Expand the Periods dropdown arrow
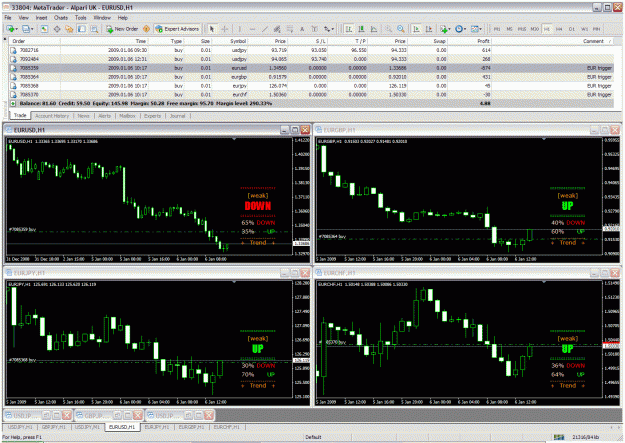Viewport: 625px width, 443px height. coord(465,29)
